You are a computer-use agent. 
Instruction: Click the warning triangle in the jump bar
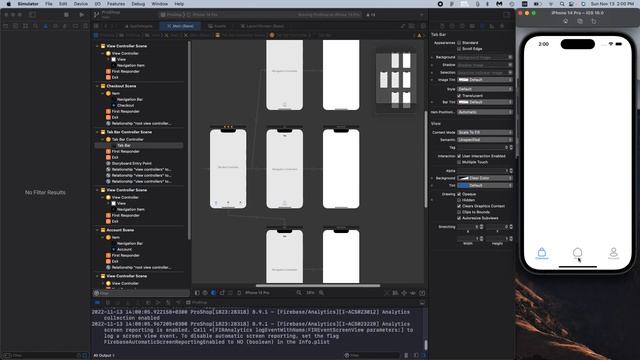(x=419, y=36)
